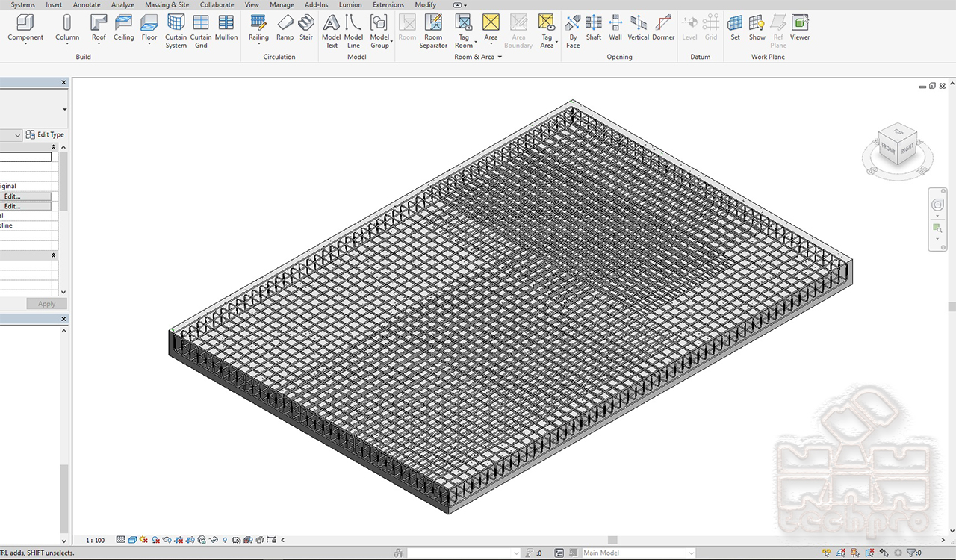
Task: Open the Lumion ribbon tab
Action: pos(350,4)
